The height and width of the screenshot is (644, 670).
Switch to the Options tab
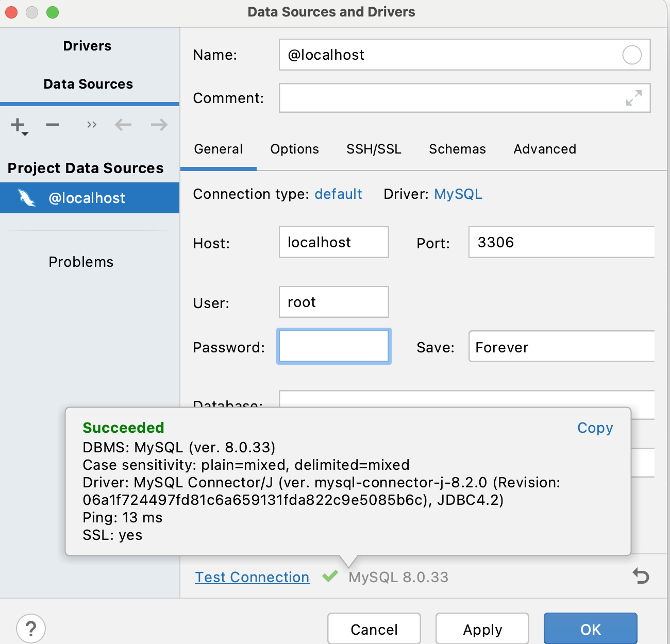click(x=294, y=149)
